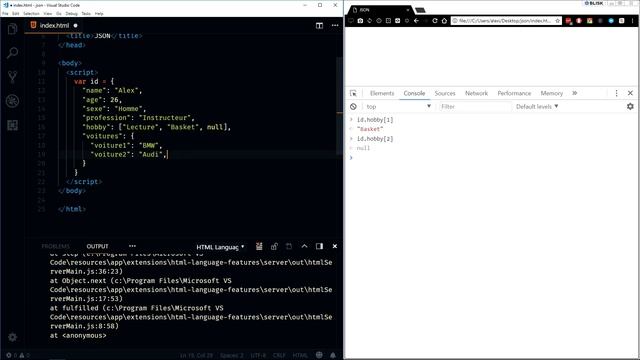Open a new browser tab
This screenshot has height=360, width=640.
(x=420, y=10)
